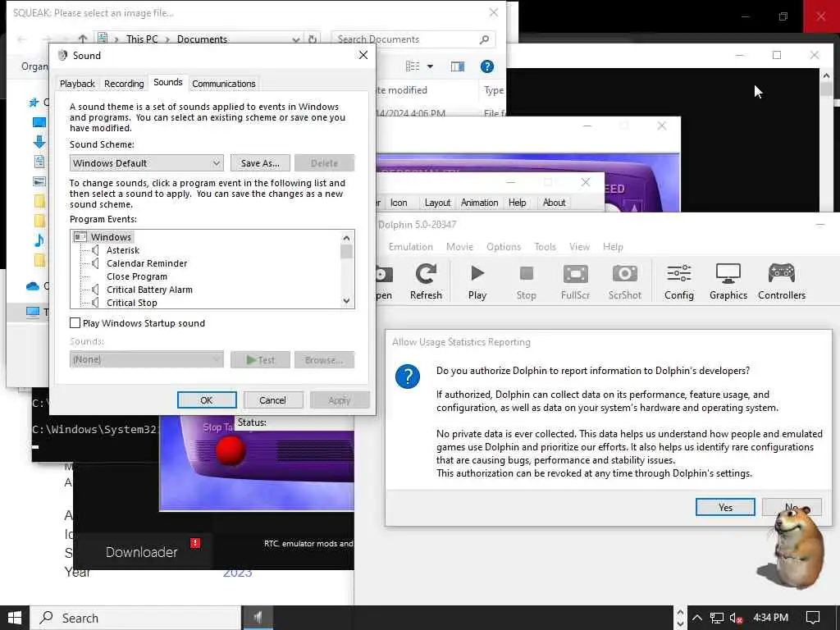Switch to the Communications tab
The width and height of the screenshot is (840, 630).
[x=223, y=84]
